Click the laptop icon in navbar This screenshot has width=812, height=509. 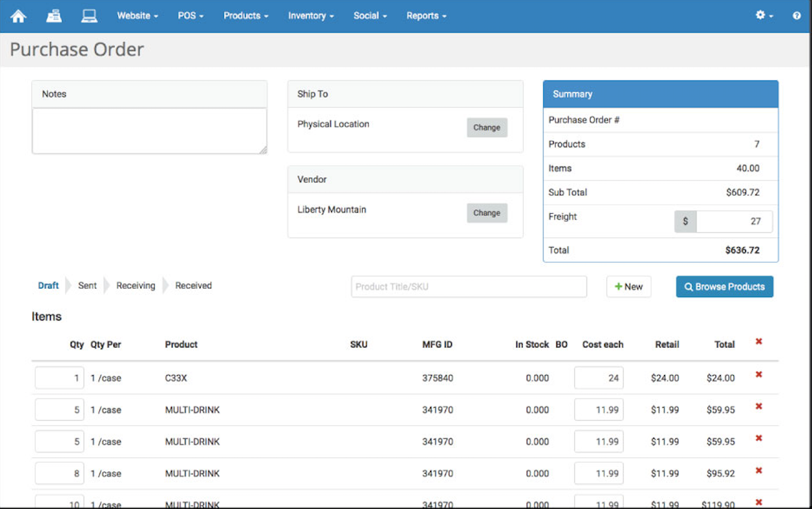pyautogui.click(x=89, y=16)
